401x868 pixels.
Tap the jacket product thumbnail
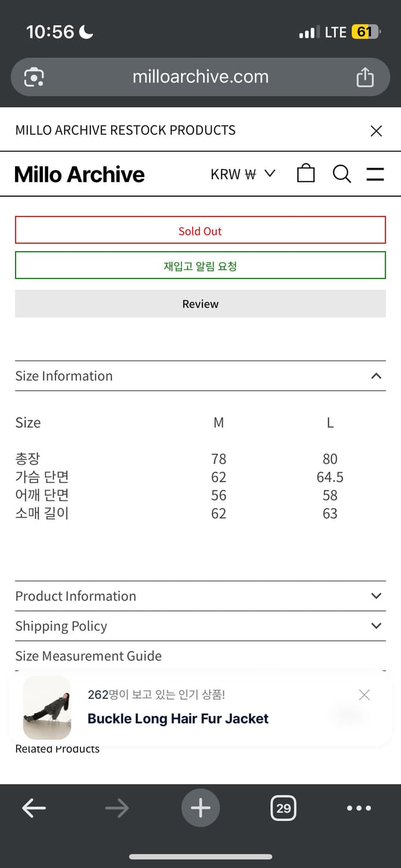click(x=46, y=707)
